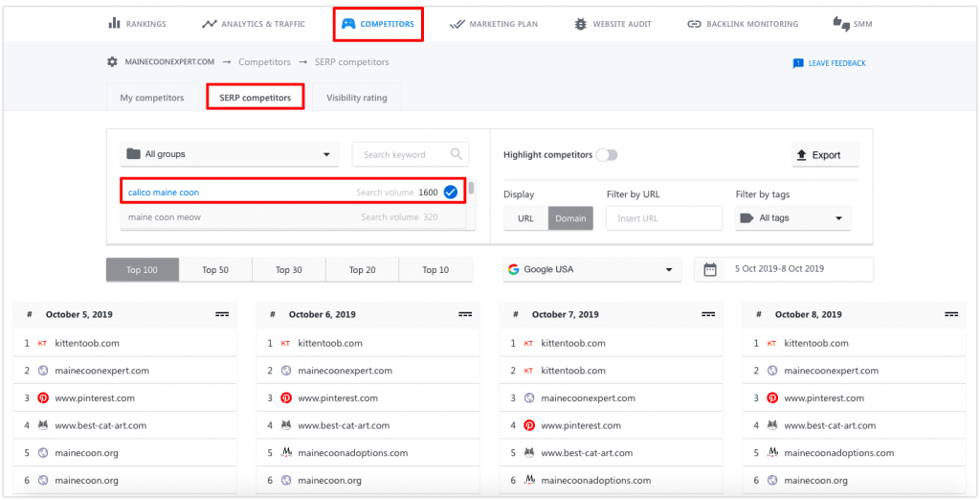Select the Top 20 range
The height and width of the screenshot is (500, 980).
[362, 270]
